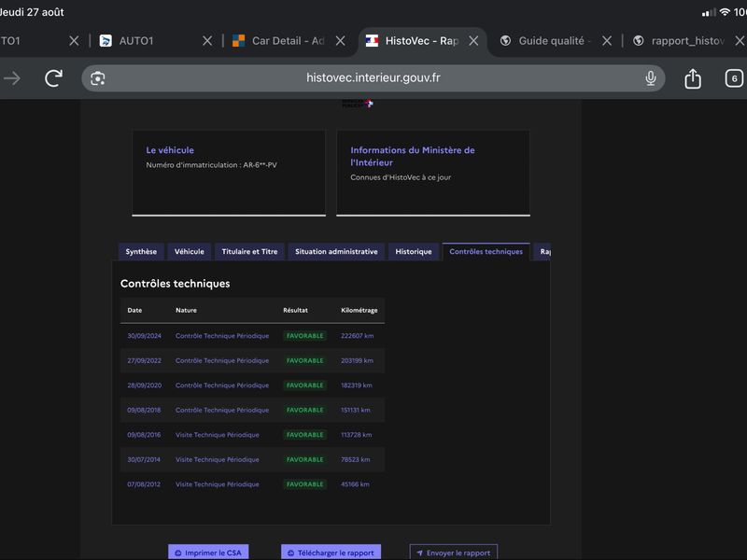Close the Guide qualité tab
The height and width of the screenshot is (560, 747).
[606, 41]
